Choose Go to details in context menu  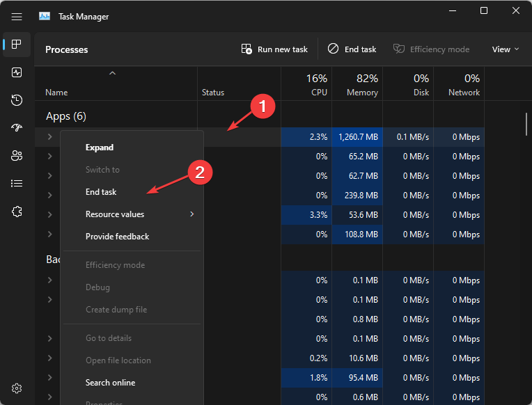(x=132, y=338)
